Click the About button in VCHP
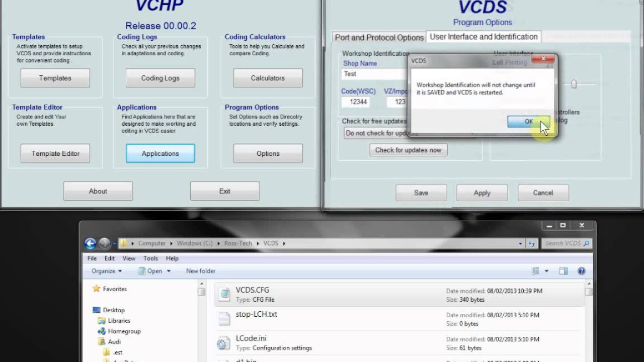Viewport: 644px width, 362px height. point(98,191)
